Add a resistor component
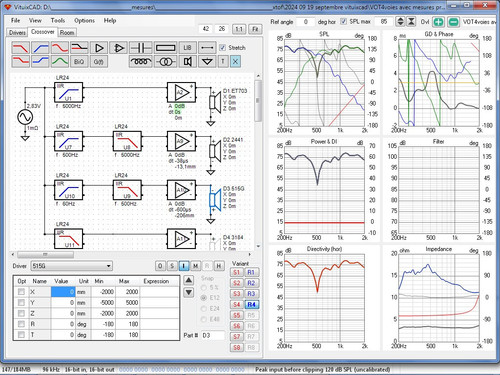Viewport: 500px width, 375px height. 165,48
